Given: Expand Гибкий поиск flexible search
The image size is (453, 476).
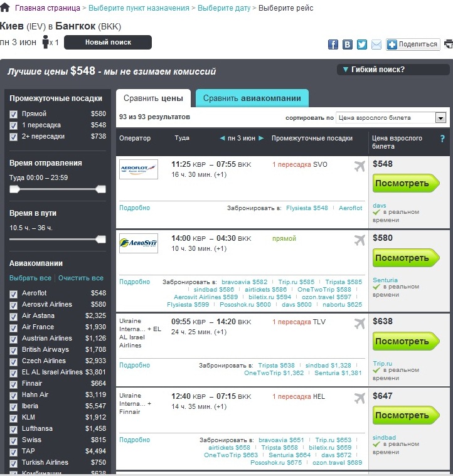Looking at the screenshot, I should (393, 70).
